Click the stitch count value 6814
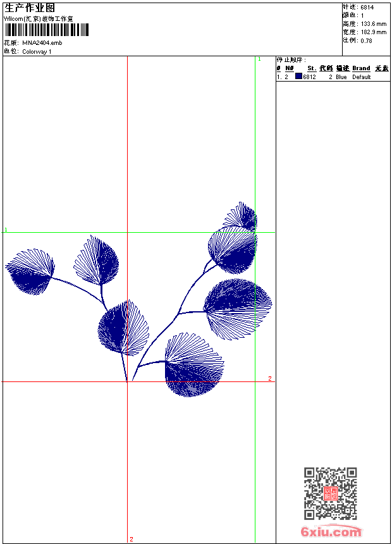Viewport: 392px width, 544px height. pos(367,8)
